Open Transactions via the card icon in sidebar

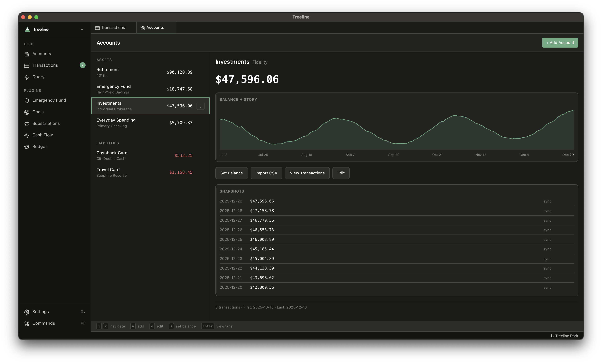point(27,65)
